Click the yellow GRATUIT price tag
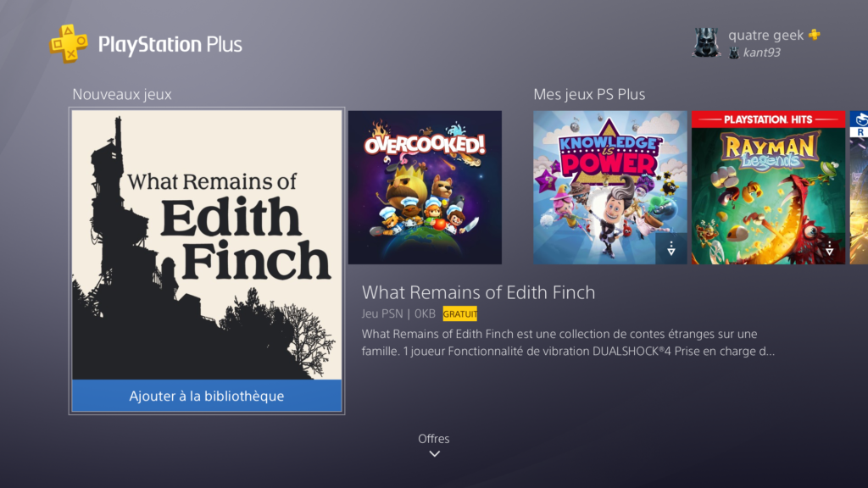The height and width of the screenshot is (488, 868). (459, 313)
